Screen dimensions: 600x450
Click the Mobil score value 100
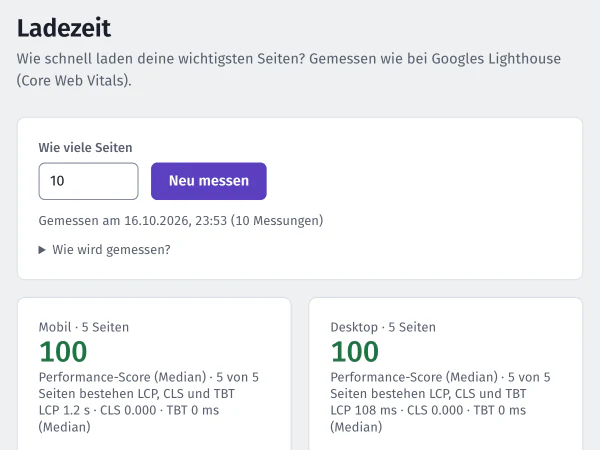coord(63,352)
